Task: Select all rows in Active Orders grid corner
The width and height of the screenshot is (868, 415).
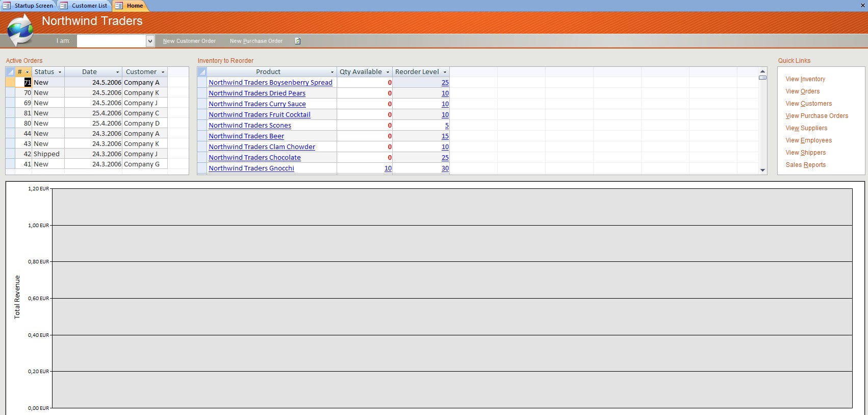Action: [x=10, y=72]
